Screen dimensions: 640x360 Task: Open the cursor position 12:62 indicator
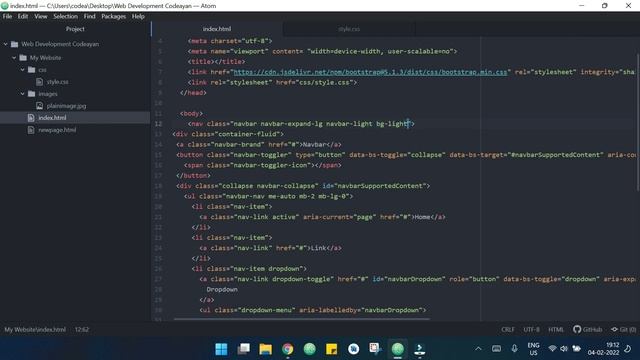[82, 329]
